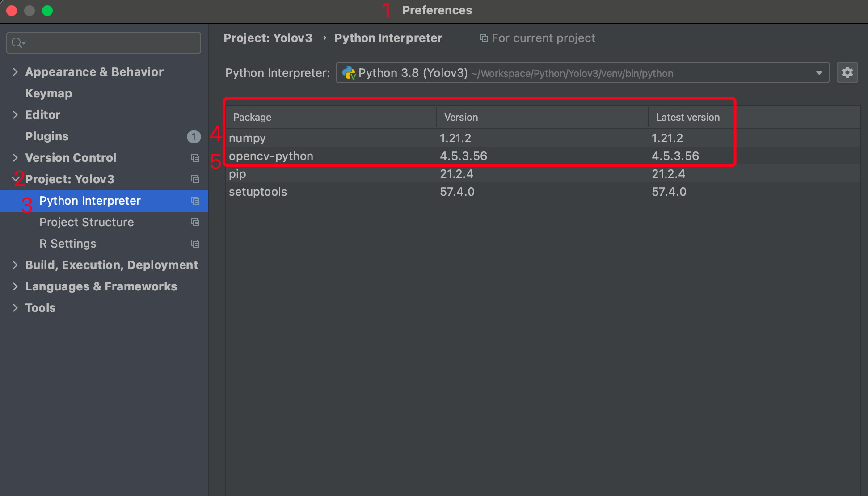
Task: Click the interpreter settings gear icon
Action: 847,72
